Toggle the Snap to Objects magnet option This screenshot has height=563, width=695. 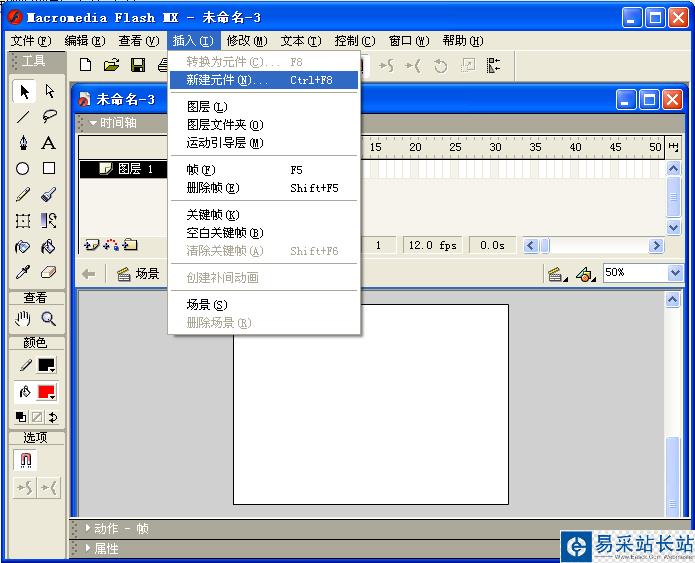[26, 461]
